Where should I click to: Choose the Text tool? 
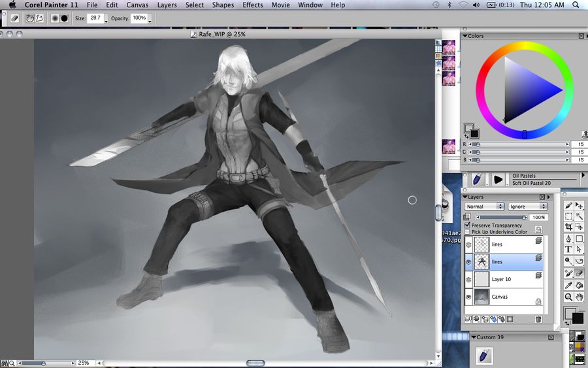coord(568,249)
